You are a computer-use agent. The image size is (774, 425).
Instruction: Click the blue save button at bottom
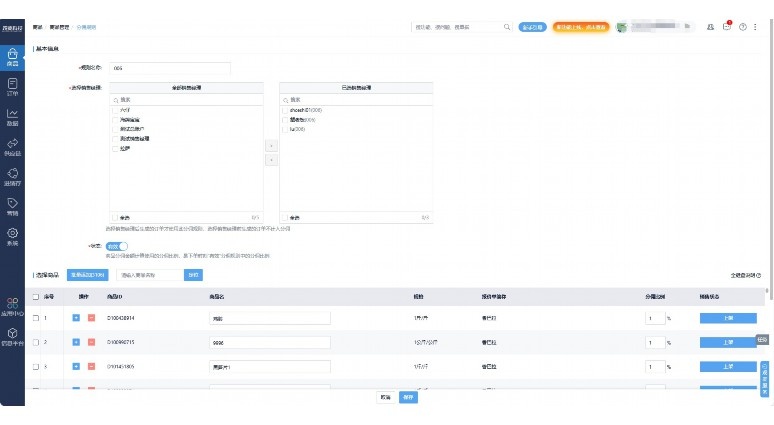pyautogui.click(x=408, y=397)
